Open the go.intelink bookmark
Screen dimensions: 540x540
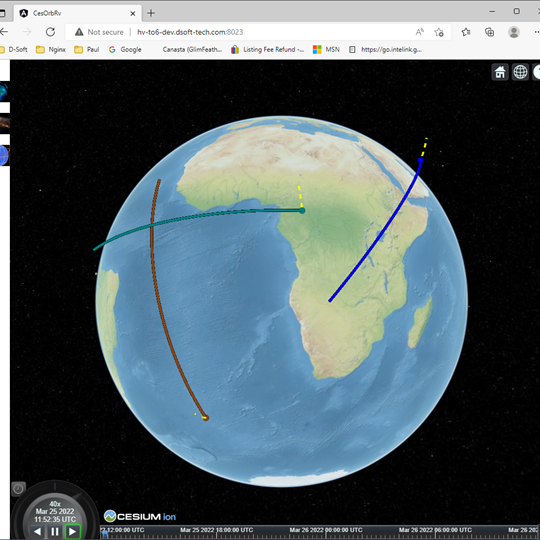(x=385, y=50)
